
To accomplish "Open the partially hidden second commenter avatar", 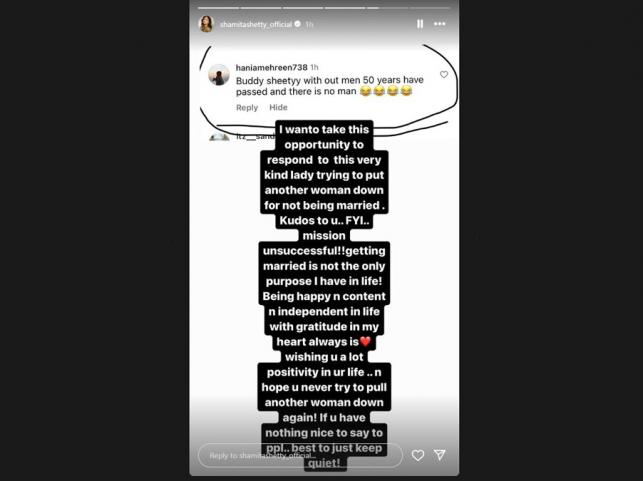I will pyautogui.click(x=219, y=137).
